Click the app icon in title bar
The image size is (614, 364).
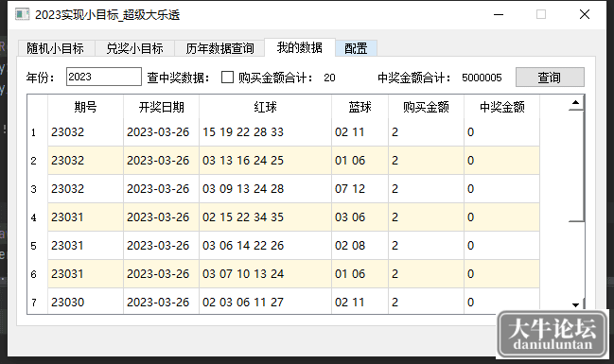point(23,14)
